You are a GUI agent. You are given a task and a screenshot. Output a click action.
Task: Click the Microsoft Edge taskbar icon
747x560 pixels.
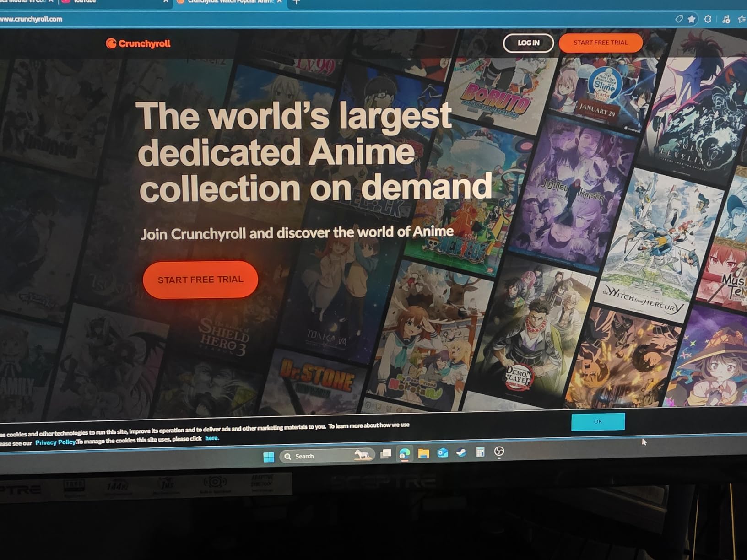(x=405, y=453)
